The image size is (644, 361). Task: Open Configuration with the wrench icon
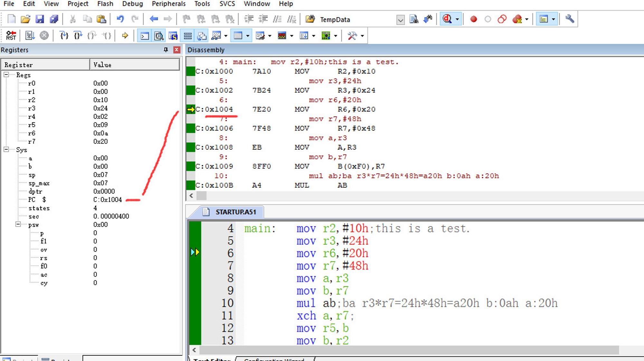click(x=570, y=19)
